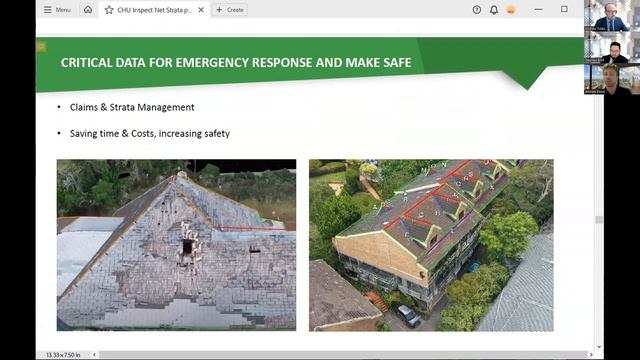Click the page size 13.33 x 7.50 in label

click(63, 355)
